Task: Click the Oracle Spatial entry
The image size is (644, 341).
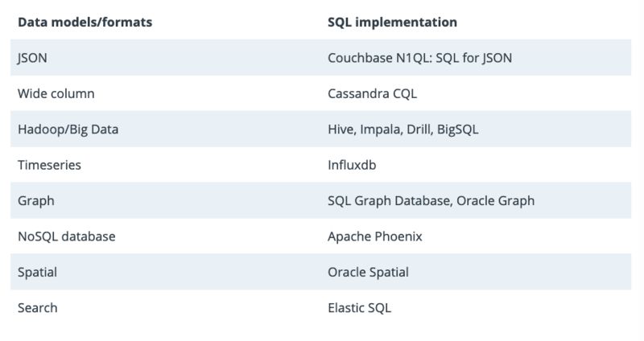Action: pyautogui.click(x=368, y=272)
